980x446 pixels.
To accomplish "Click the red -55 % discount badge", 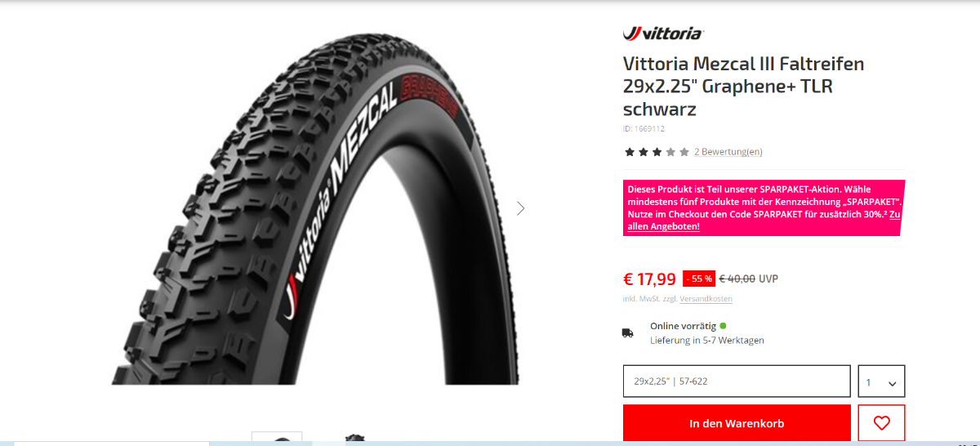I will 699,279.
